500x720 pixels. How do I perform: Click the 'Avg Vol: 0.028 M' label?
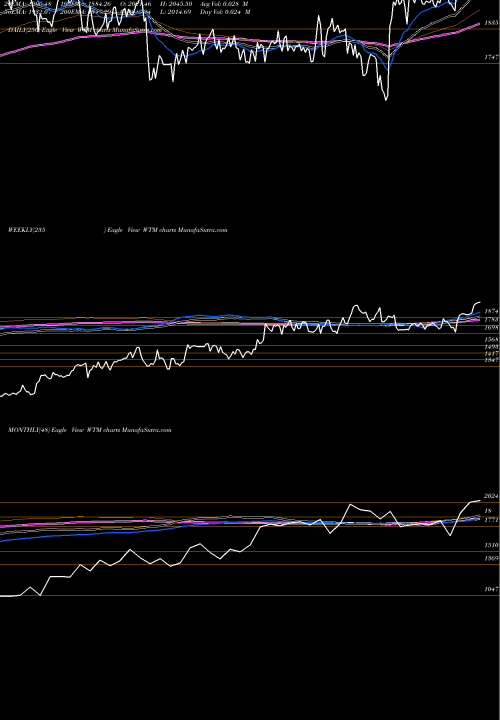tap(224, 4)
